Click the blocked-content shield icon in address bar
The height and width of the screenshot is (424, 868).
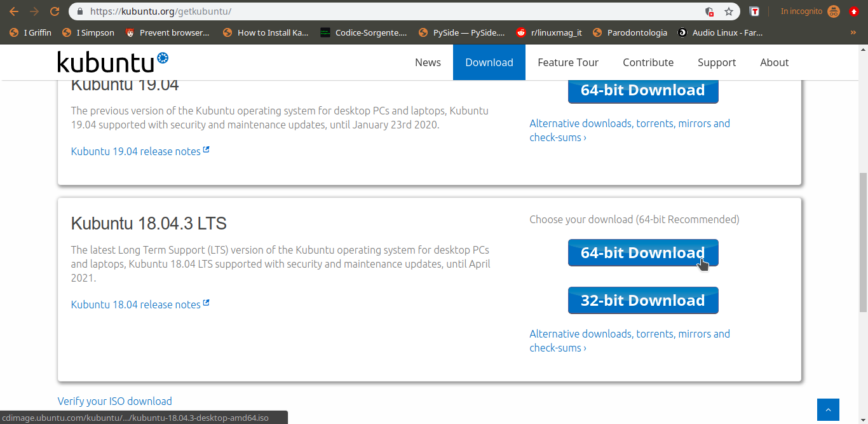coord(710,11)
